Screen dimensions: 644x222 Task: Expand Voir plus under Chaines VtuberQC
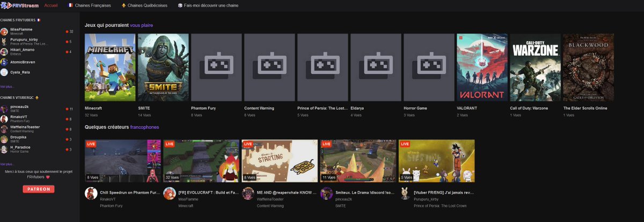pos(7,164)
